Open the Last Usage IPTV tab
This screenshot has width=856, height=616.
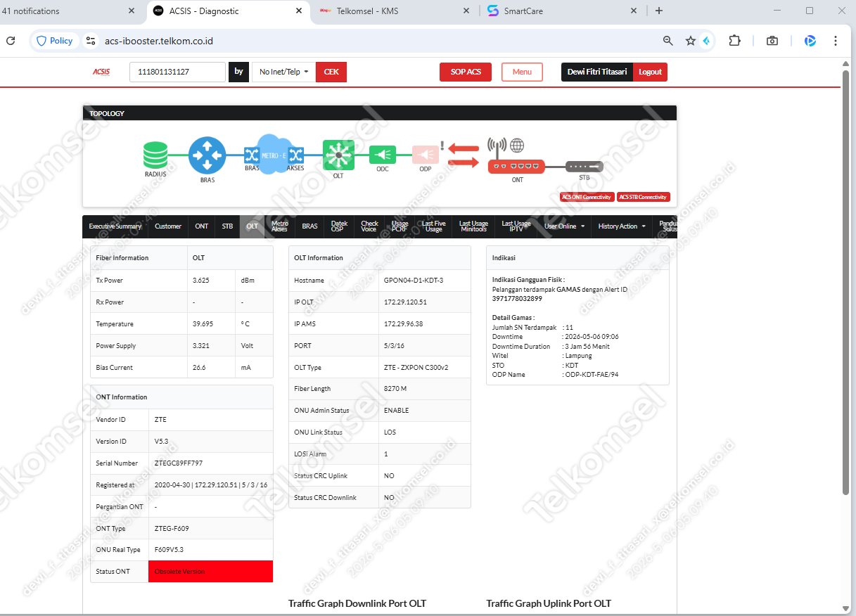coord(516,226)
